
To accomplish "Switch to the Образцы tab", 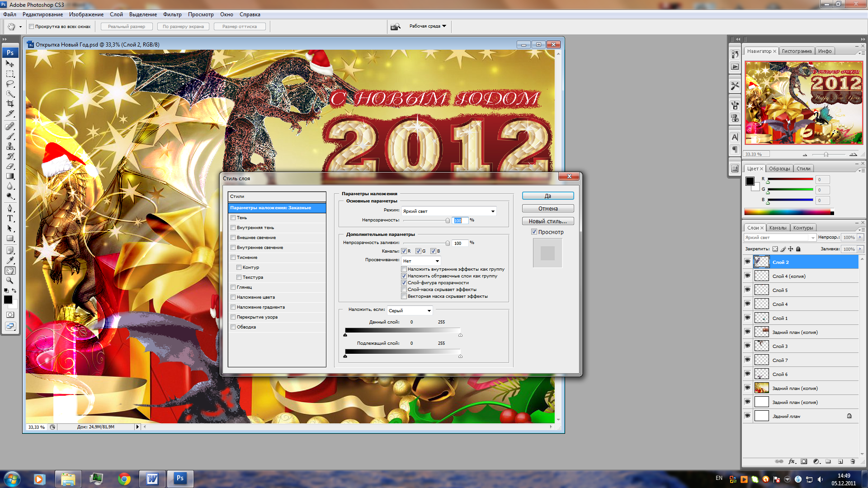I will [779, 169].
